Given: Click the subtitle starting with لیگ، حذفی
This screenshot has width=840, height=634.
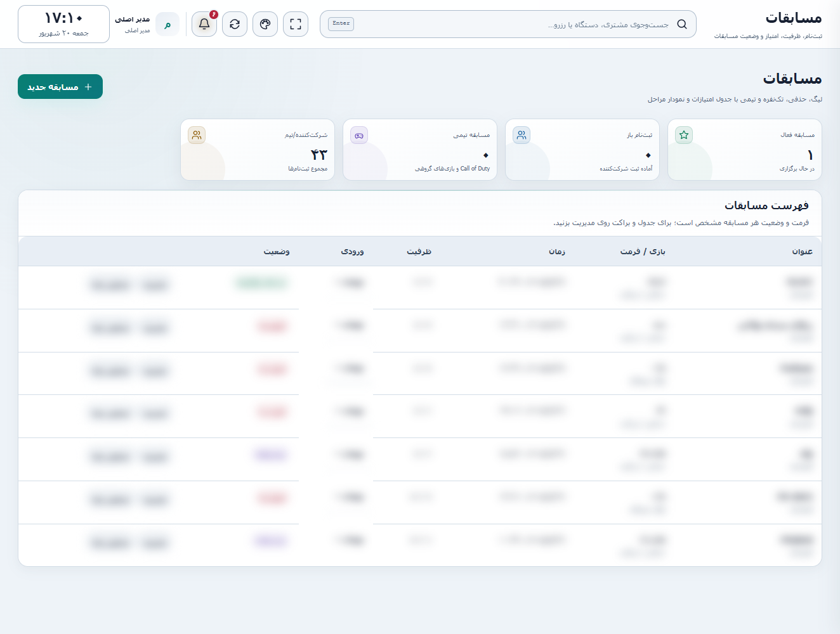Looking at the screenshot, I should 735,100.
